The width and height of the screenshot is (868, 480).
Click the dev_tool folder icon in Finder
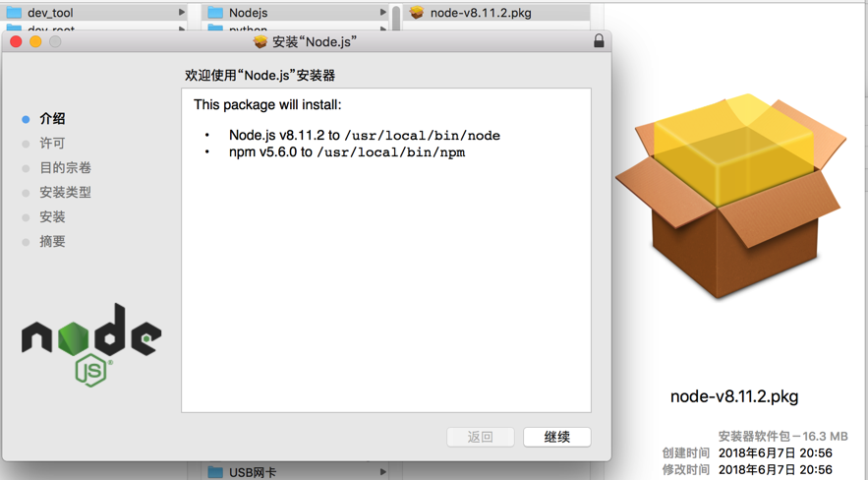(x=14, y=12)
